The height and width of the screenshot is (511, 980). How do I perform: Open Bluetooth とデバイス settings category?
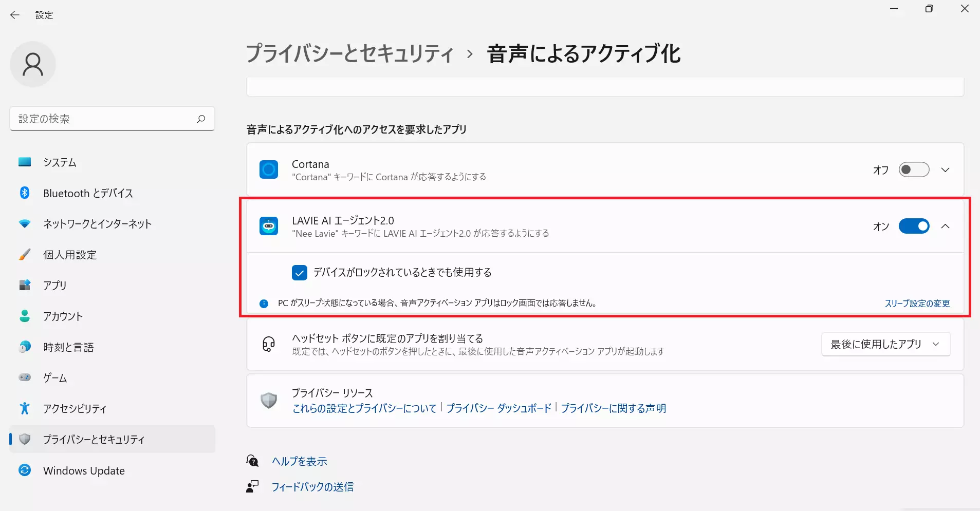click(112, 193)
